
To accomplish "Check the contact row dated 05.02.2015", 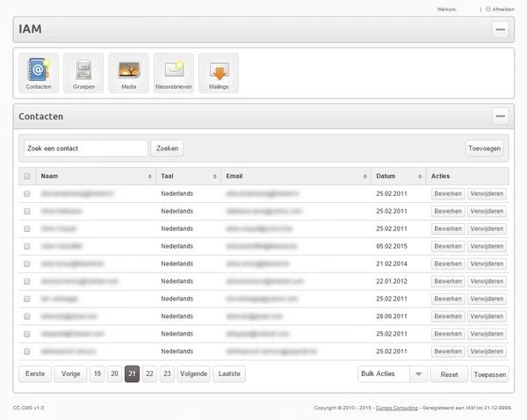I will (27, 247).
